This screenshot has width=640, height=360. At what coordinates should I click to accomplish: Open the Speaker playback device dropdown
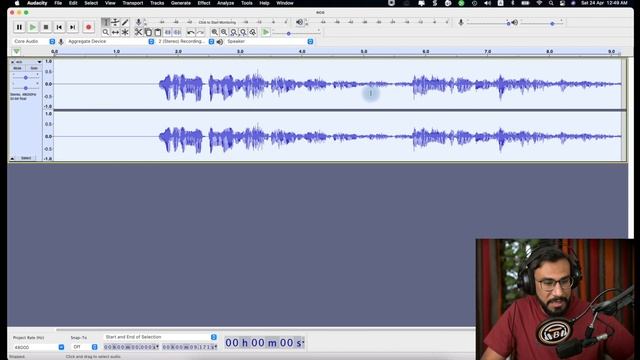coord(269,41)
